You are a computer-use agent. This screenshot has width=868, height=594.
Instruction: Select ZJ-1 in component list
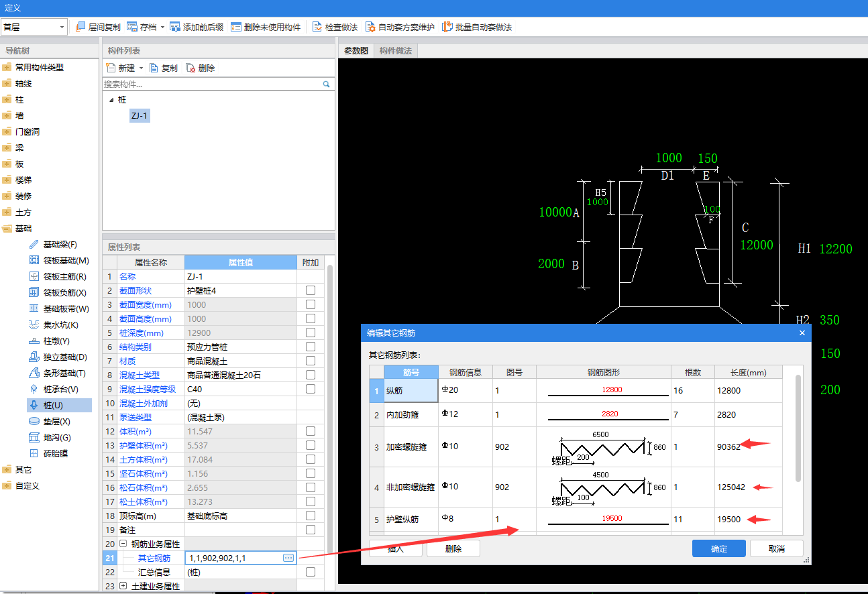(140, 116)
